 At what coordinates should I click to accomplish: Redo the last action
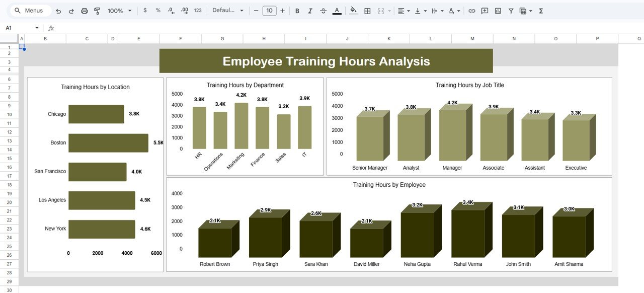pyautogui.click(x=71, y=11)
